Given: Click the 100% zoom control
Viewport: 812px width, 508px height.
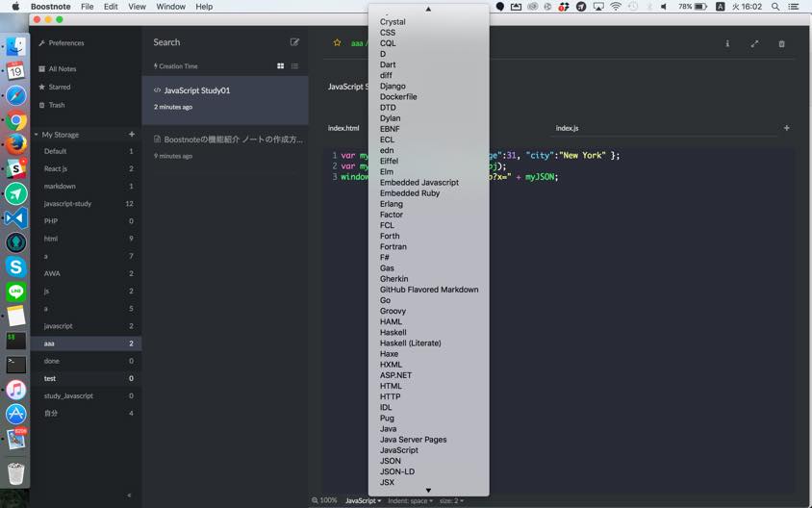Looking at the screenshot, I should point(324,500).
